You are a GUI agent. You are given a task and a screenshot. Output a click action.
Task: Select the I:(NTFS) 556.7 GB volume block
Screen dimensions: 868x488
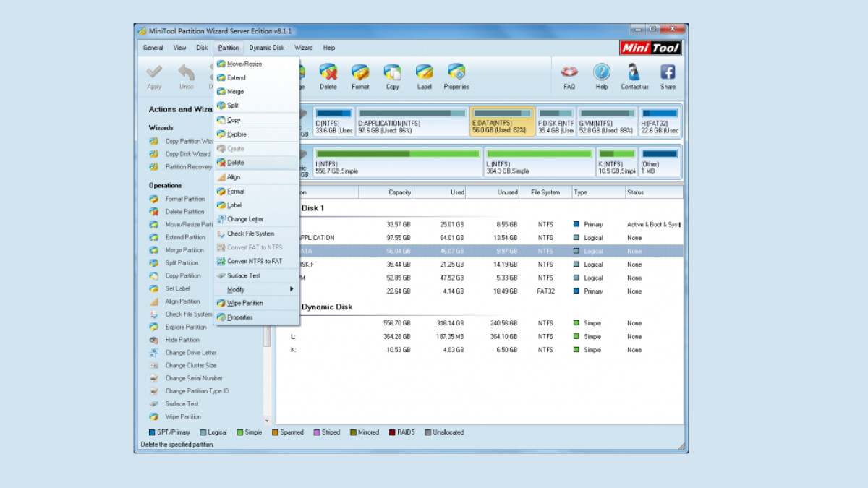click(x=398, y=163)
